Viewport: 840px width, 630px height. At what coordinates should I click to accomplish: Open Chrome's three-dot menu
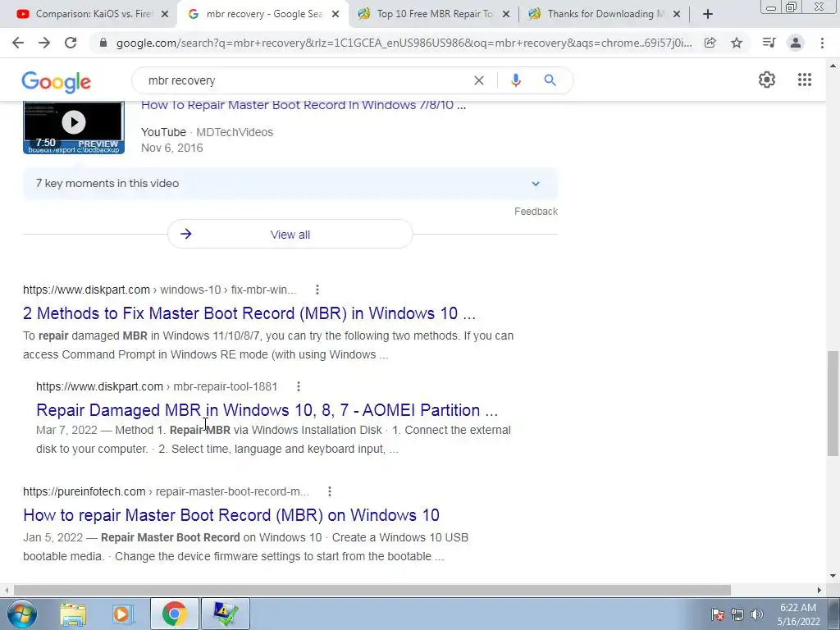pos(822,43)
